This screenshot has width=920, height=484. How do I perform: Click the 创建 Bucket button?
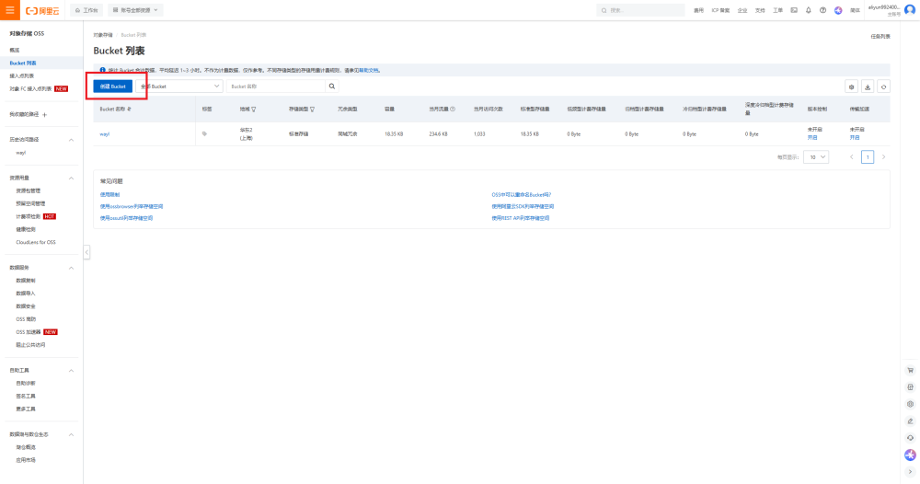(113, 87)
